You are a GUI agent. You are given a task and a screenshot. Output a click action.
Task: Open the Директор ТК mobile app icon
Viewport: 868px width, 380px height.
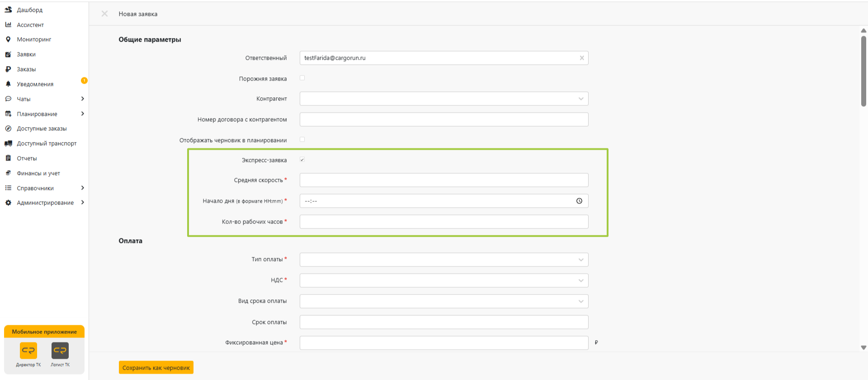(x=28, y=351)
